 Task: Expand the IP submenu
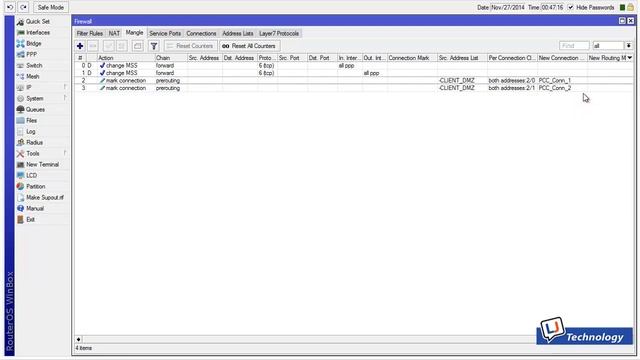[x=41, y=88]
